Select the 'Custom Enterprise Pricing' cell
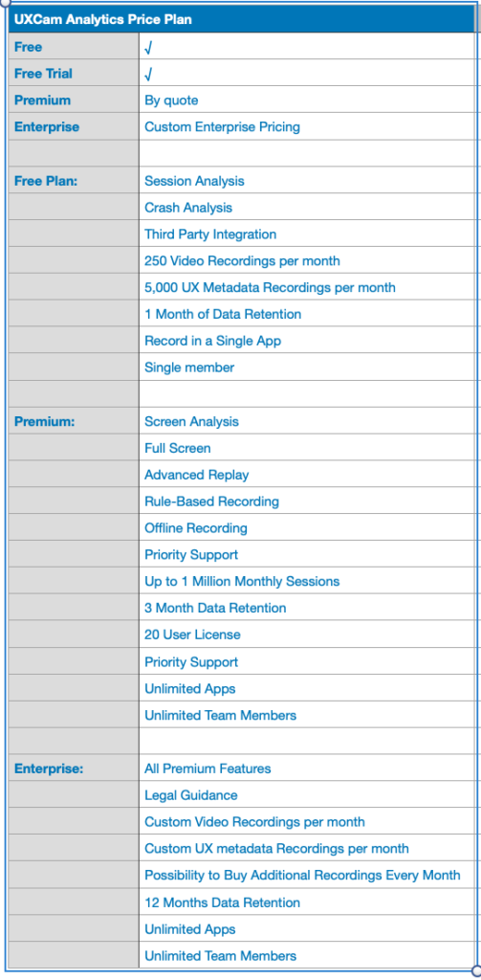The height and width of the screenshot is (980, 481). (x=306, y=127)
